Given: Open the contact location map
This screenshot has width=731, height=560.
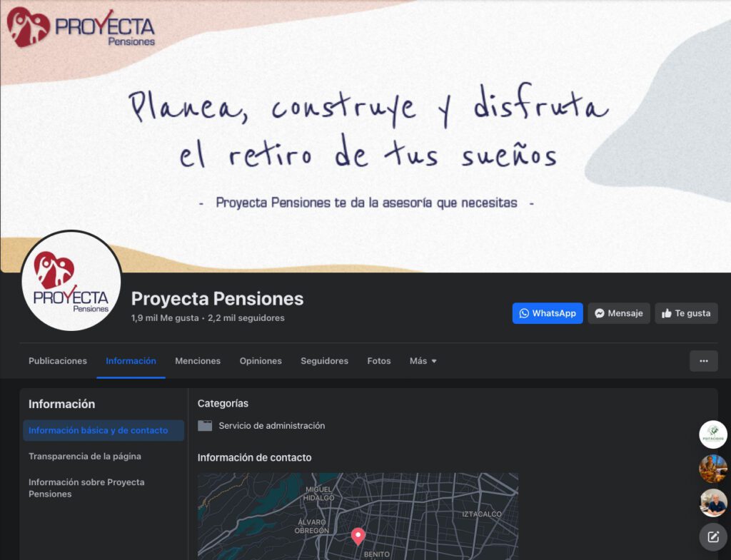Looking at the screenshot, I should [358, 516].
